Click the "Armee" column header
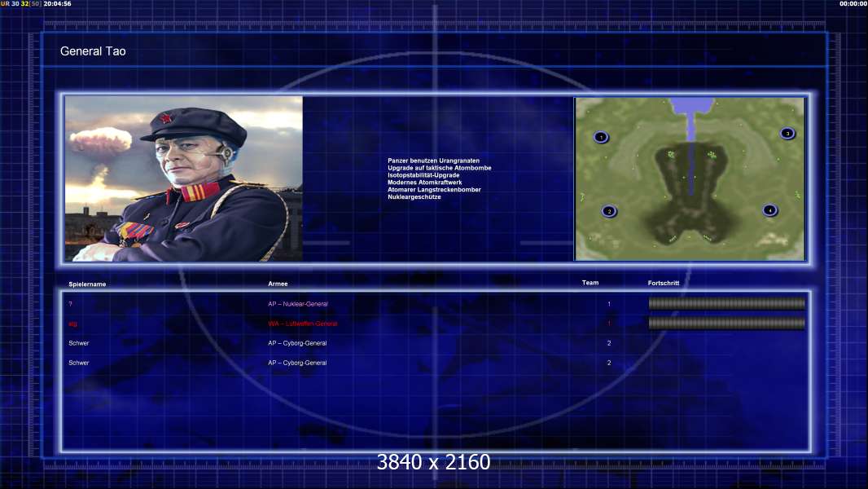Screen dimensions: 868x489 pos(278,284)
